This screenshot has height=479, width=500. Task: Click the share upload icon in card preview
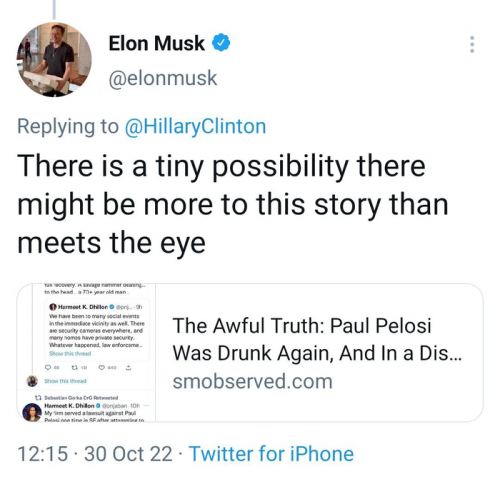(x=129, y=368)
